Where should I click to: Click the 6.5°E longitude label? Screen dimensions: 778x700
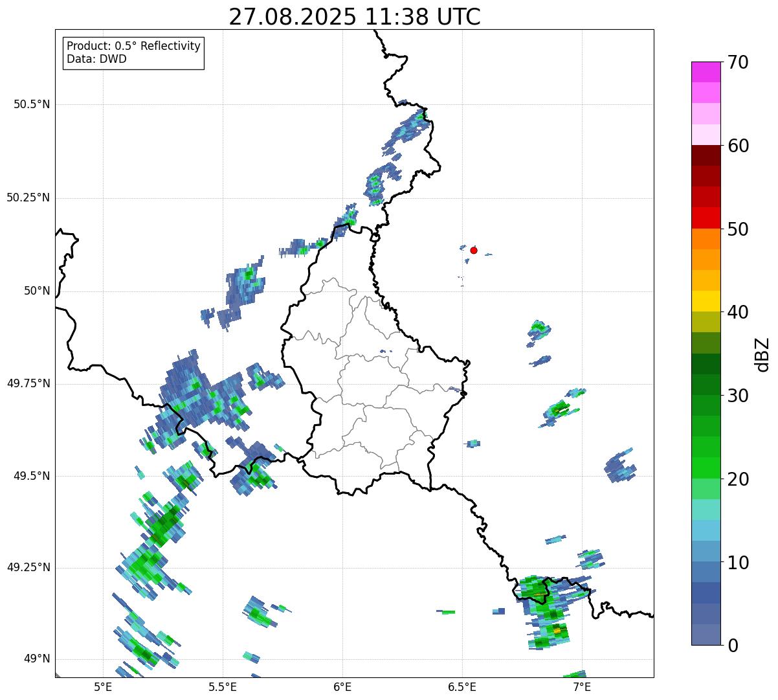coord(462,686)
